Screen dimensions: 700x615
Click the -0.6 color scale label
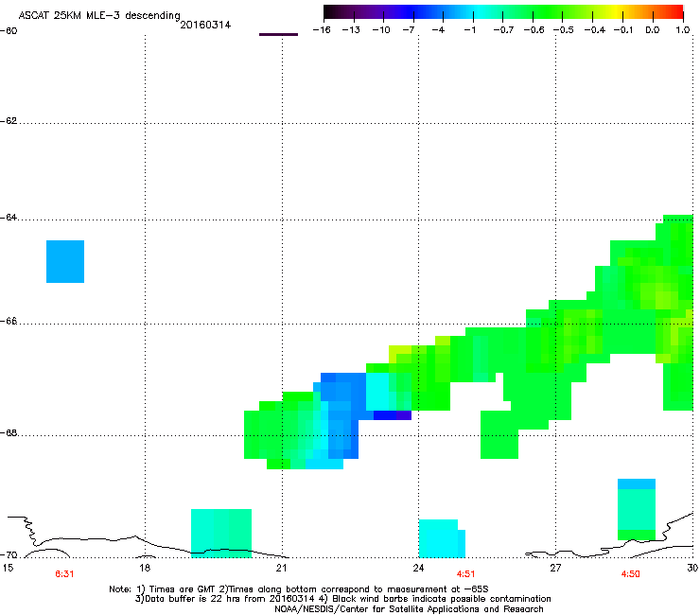tap(534, 30)
